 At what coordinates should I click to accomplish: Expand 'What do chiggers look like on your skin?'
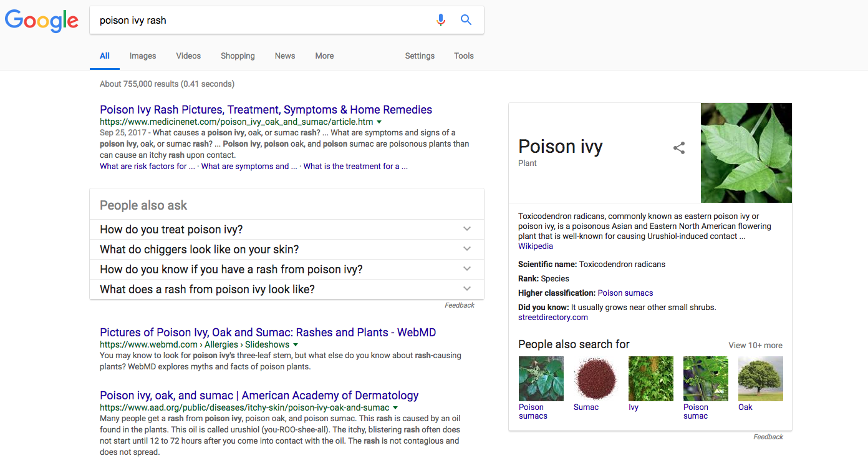(466, 248)
